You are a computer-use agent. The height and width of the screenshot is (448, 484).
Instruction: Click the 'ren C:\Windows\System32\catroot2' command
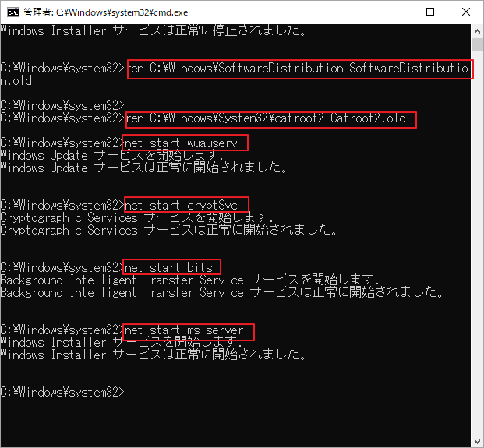tap(267, 118)
